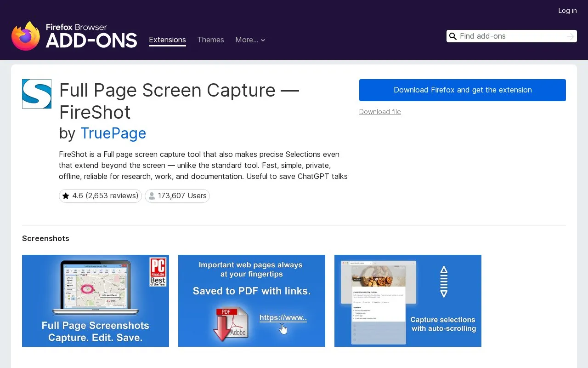Click the Firefox Browser Add-ons logo
Image resolution: width=588 pixels, height=368 pixels.
74,36
